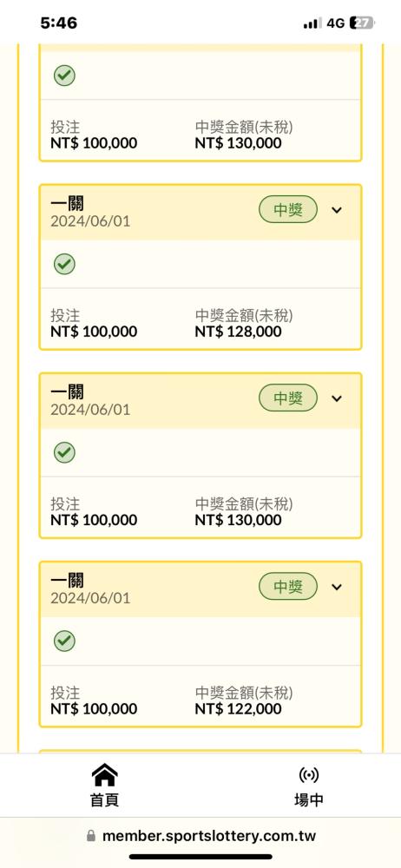The height and width of the screenshot is (868, 401).
Task: Tap the 中獎 badge on the NT$ 122,000 card
Action: pyautogui.click(x=288, y=587)
